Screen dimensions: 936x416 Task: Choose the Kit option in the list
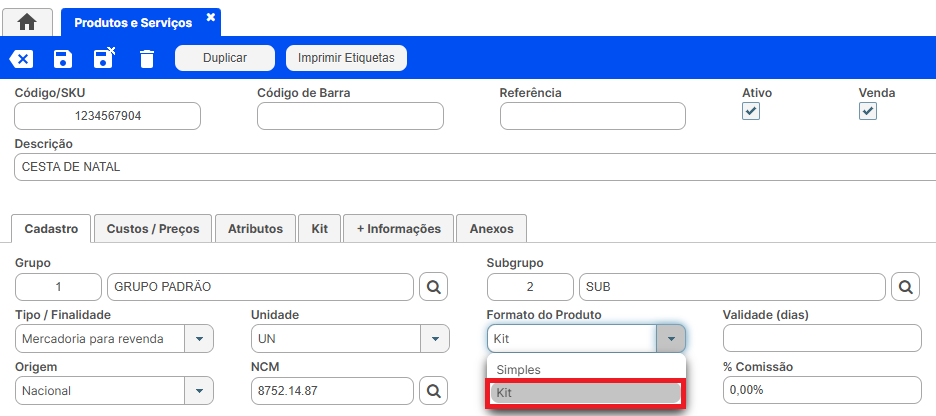coord(586,393)
